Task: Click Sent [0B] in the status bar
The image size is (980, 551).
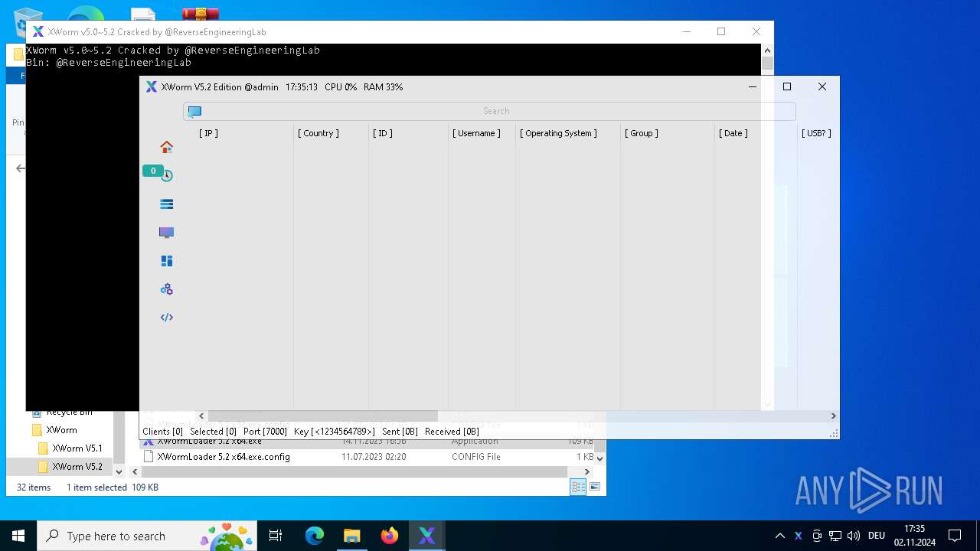Action: (x=400, y=432)
